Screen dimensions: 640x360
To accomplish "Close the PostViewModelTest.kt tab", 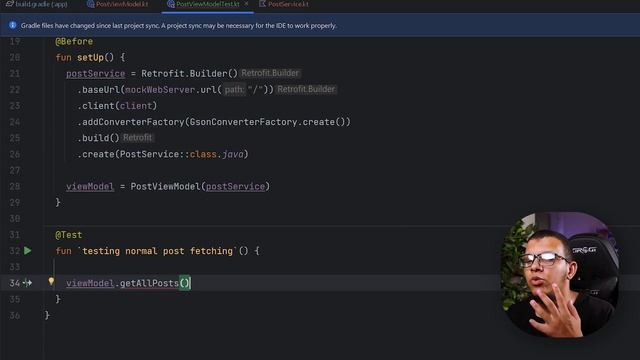I will (246, 4).
